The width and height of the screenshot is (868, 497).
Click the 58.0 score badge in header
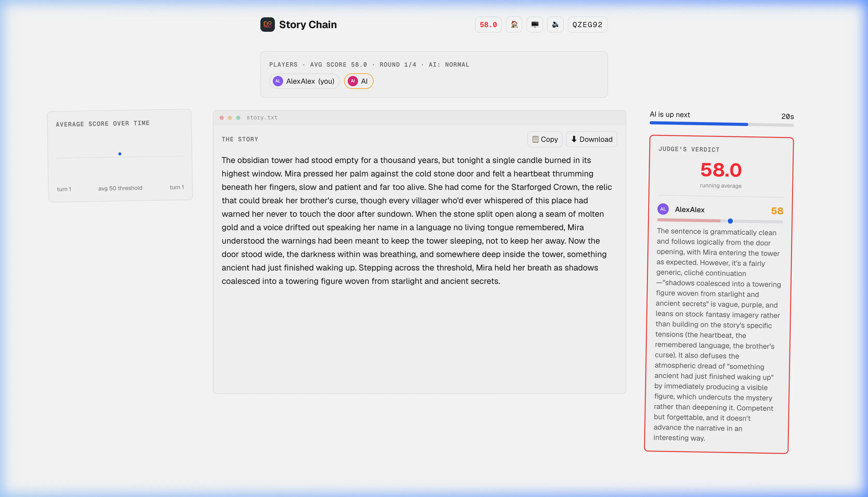488,25
